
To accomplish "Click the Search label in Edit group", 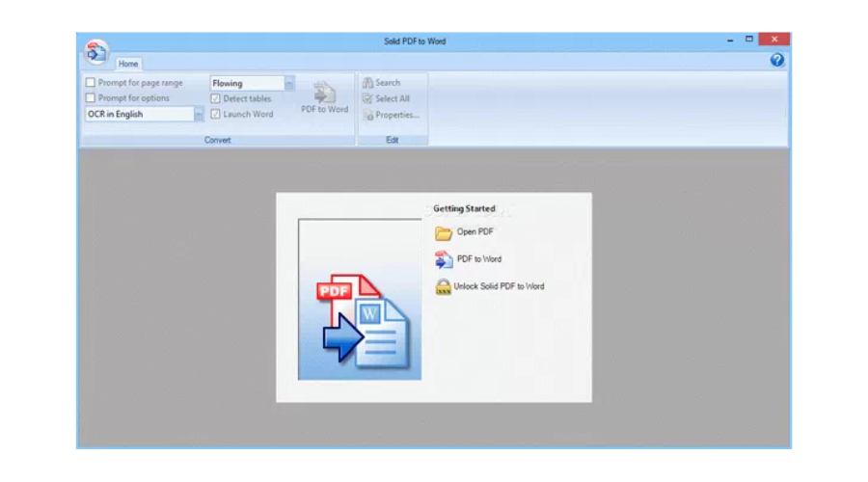I will tap(388, 83).
